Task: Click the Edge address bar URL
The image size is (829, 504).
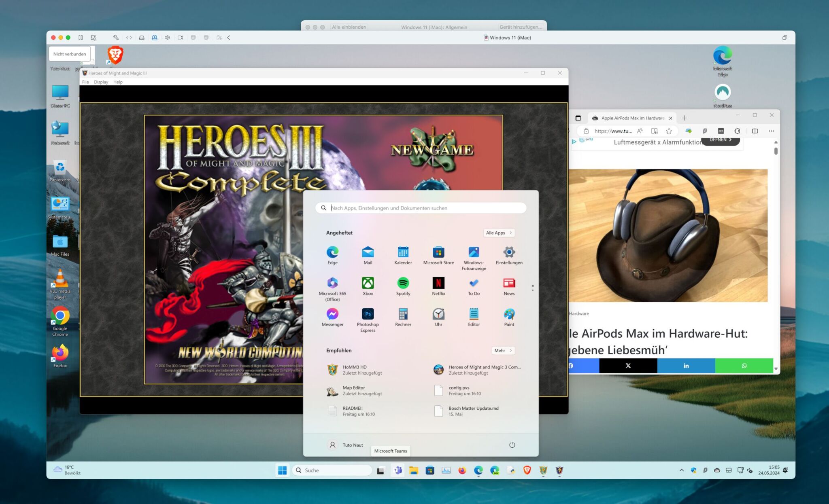Action: [x=613, y=131]
